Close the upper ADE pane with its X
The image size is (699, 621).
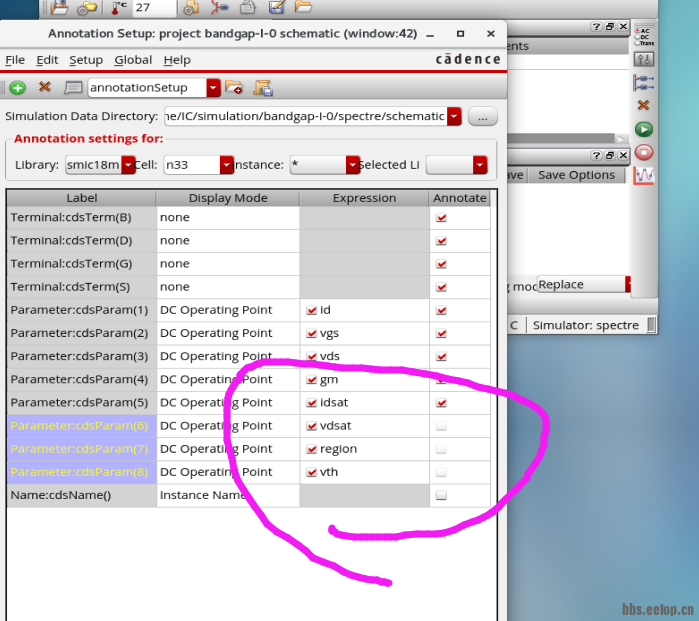pyautogui.click(x=623, y=27)
